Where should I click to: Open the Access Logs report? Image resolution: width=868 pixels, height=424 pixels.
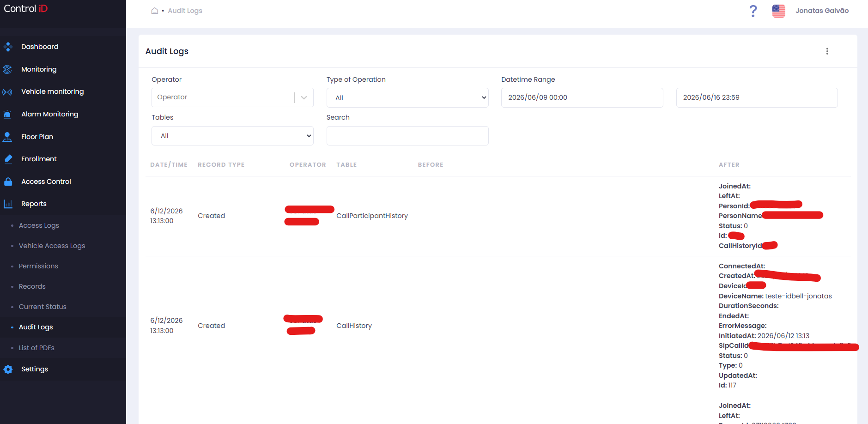click(39, 225)
